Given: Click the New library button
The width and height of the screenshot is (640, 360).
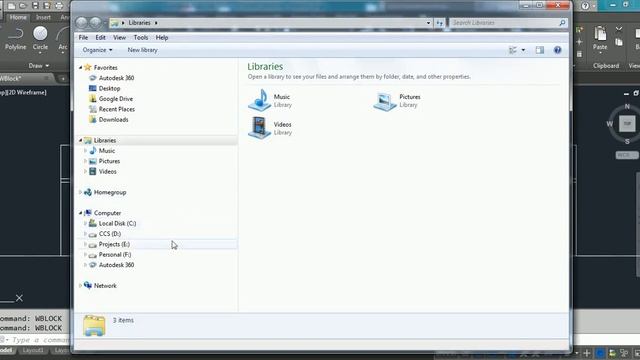Looking at the screenshot, I should pos(142,50).
